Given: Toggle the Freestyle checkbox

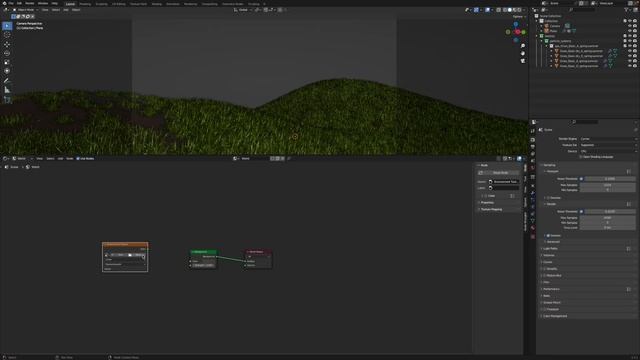Looking at the screenshot, I should (545, 309).
